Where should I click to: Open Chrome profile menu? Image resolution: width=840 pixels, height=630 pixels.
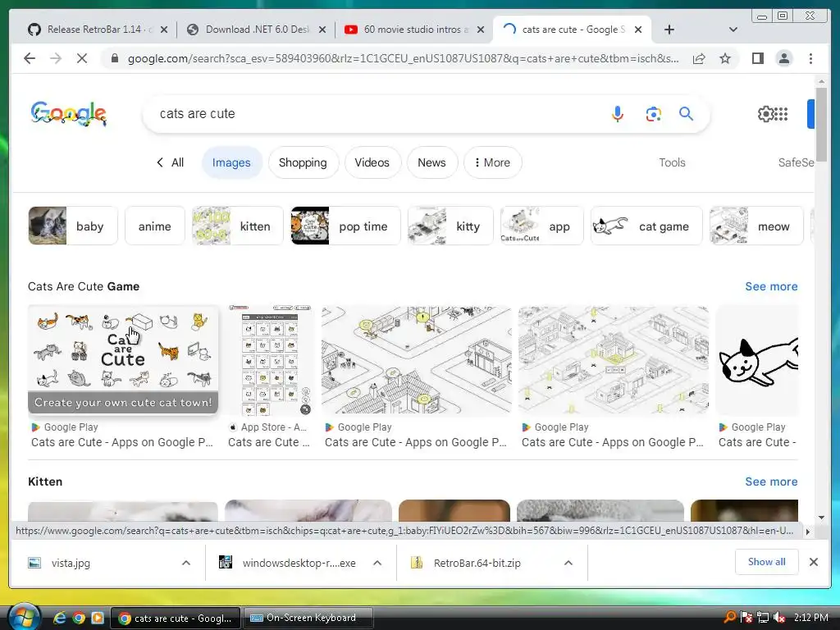tap(783, 58)
